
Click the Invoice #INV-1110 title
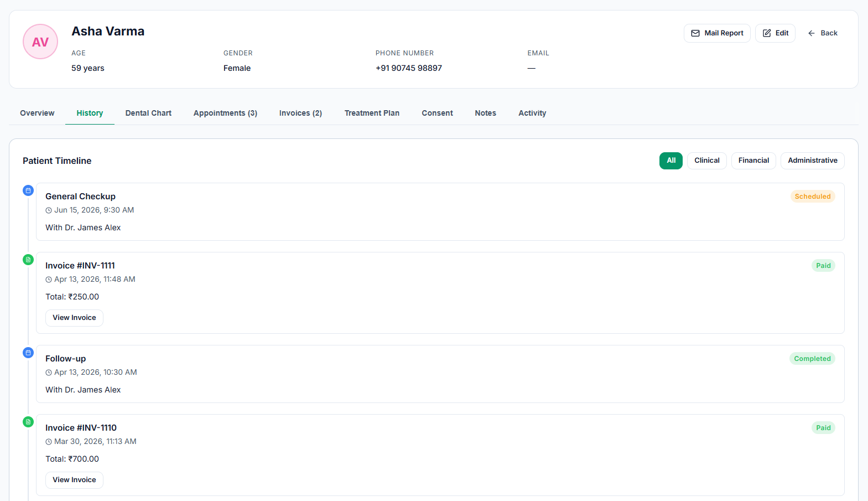coord(81,428)
